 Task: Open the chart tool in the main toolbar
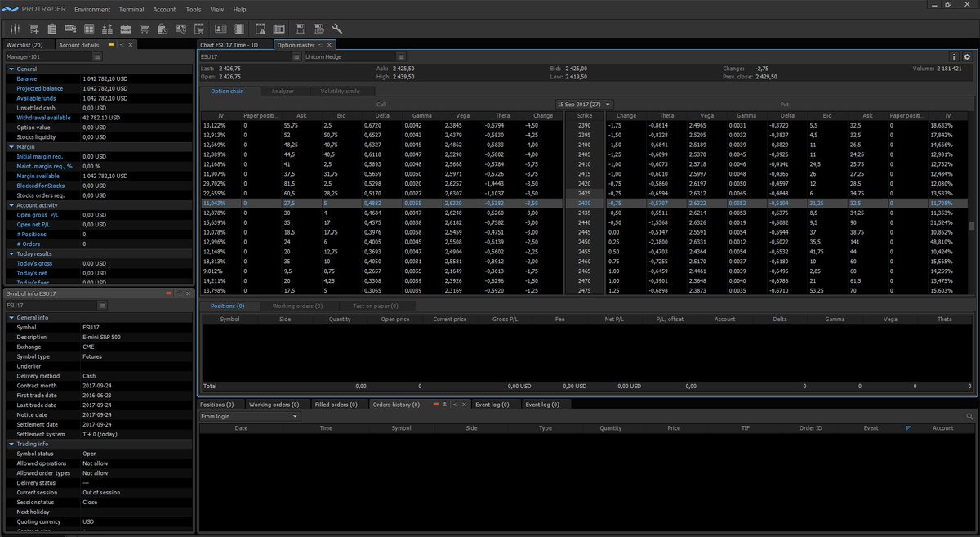(x=15, y=29)
